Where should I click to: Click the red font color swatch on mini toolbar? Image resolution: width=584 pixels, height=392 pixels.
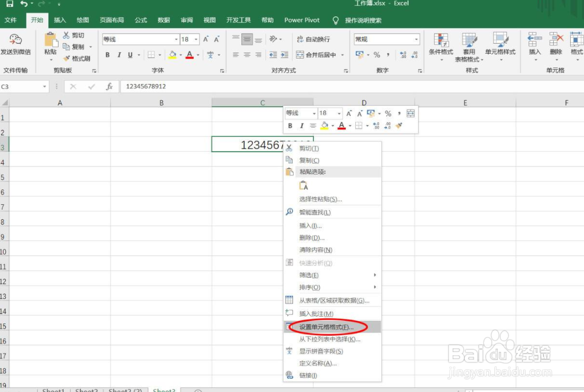click(x=340, y=126)
